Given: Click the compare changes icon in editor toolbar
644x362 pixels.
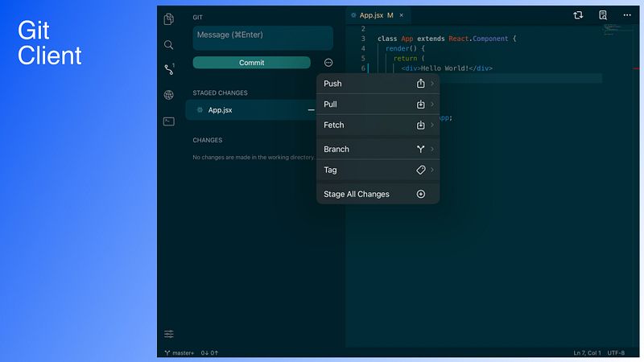Looking at the screenshot, I should point(578,15).
